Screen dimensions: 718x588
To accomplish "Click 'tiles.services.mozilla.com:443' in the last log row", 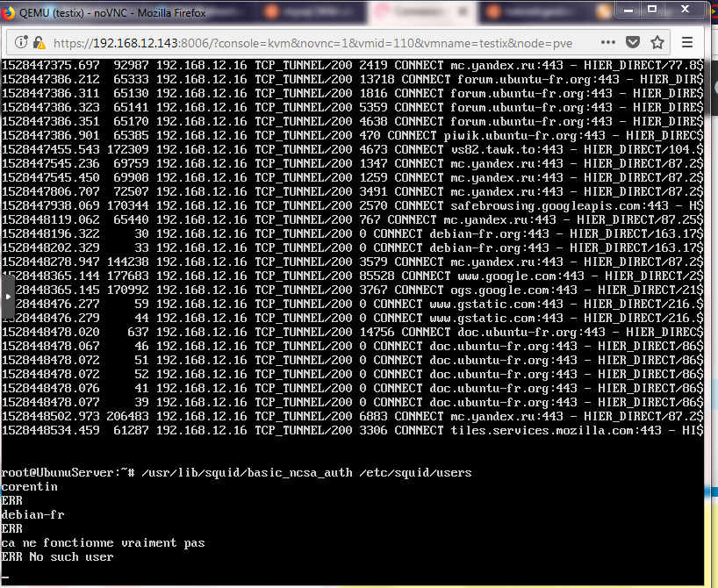I will [x=556, y=430].
